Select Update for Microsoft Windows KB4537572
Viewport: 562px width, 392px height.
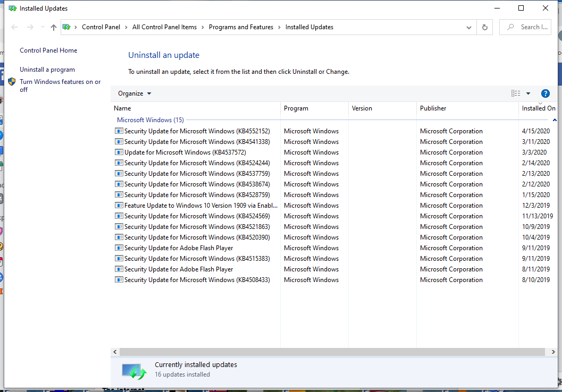[x=185, y=152]
